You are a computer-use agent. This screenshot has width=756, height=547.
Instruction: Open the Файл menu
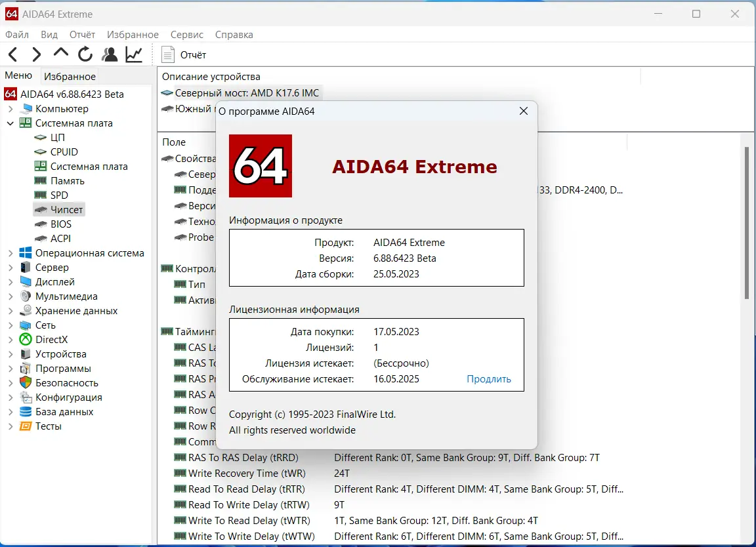point(17,35)
